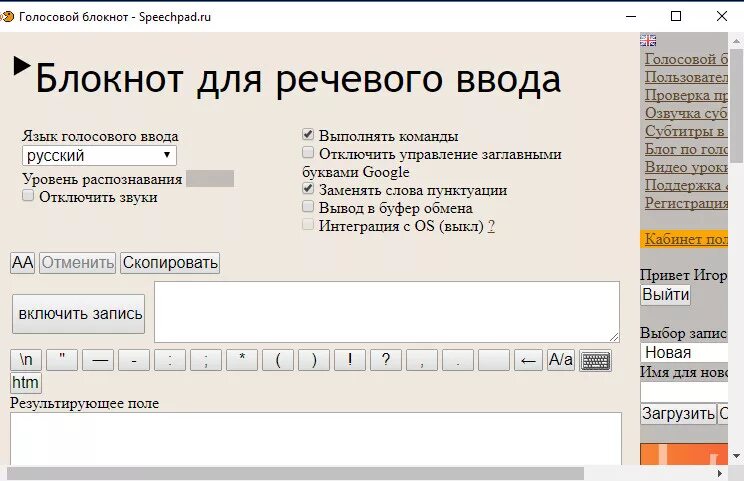Insert an opening parenthesis ( symbol
Viewport: 744px width, 481px height.
[278, 360]
